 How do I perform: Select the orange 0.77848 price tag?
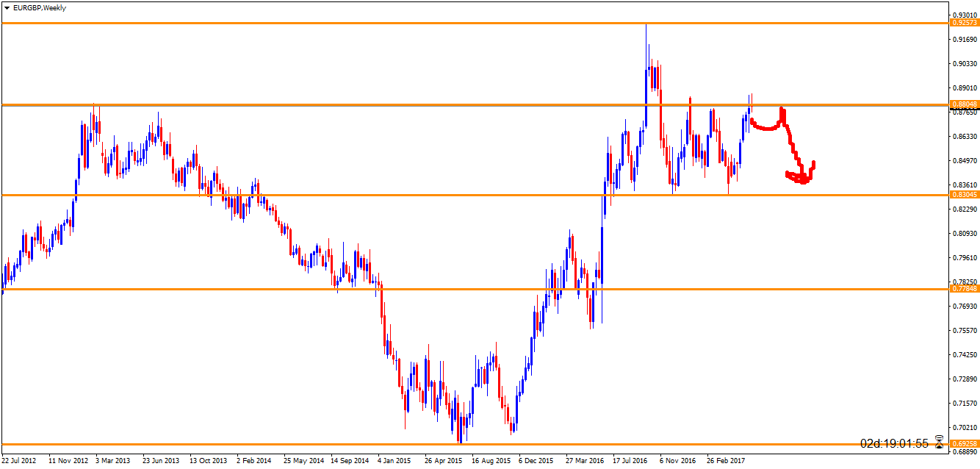(x=965, y=288)
